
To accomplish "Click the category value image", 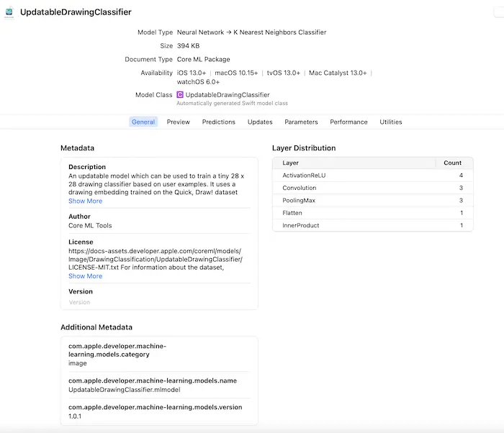I will click(78, 363).
